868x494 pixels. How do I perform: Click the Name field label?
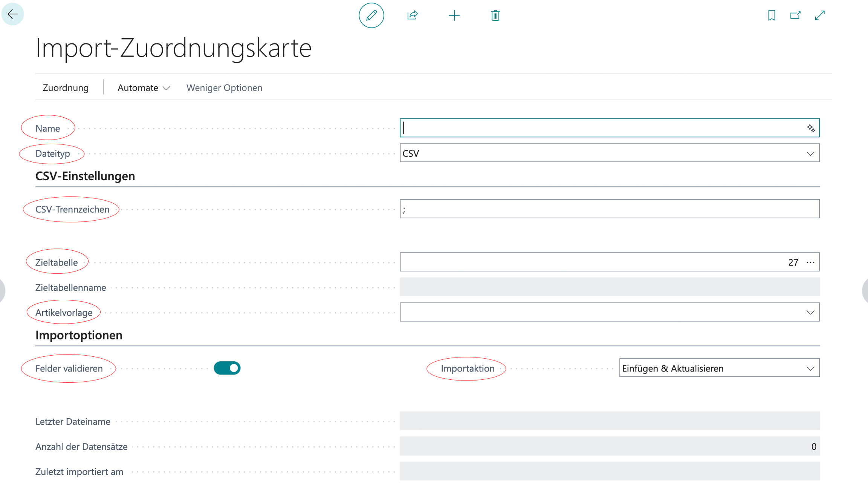point(48,128)
